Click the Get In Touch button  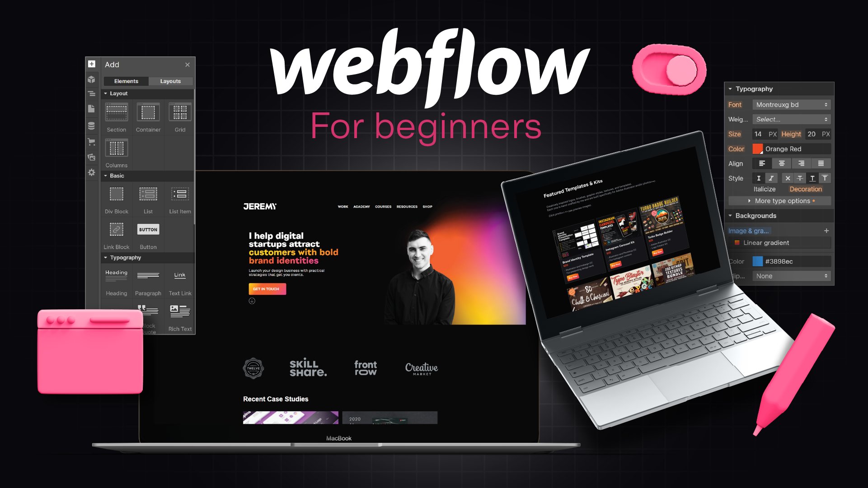[x=267, y=288]
